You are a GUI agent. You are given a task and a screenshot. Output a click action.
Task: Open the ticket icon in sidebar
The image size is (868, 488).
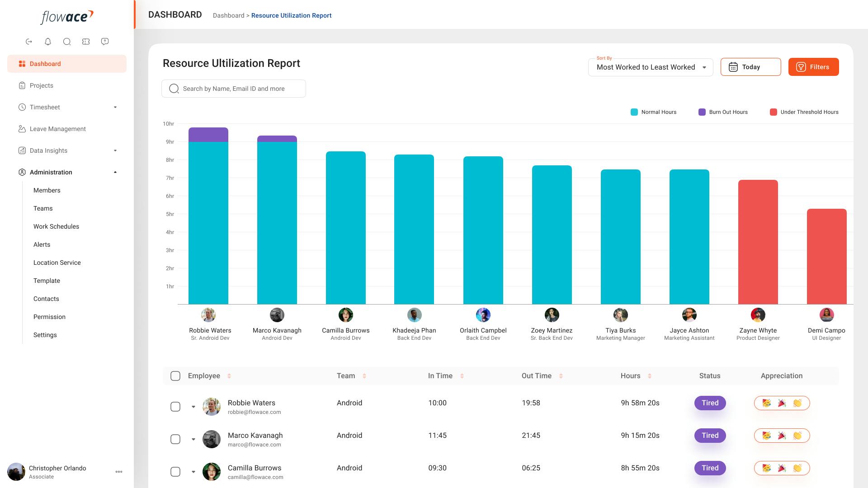(x=86, y=42)
